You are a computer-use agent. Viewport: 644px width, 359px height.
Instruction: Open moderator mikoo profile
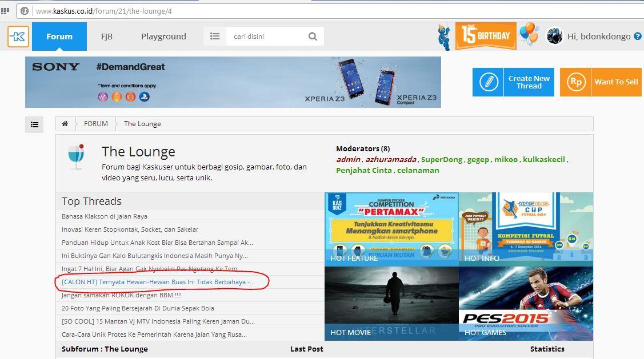tap(506, 159)
